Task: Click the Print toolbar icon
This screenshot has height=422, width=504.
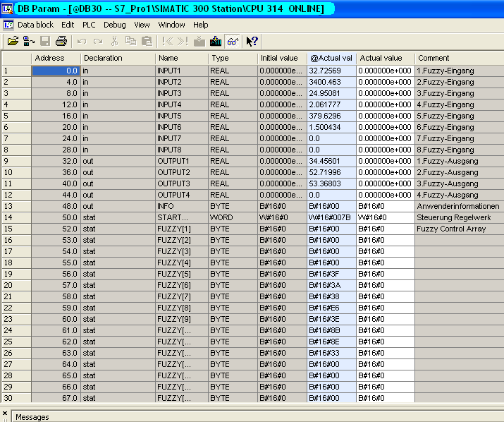Action: (61, 41)
